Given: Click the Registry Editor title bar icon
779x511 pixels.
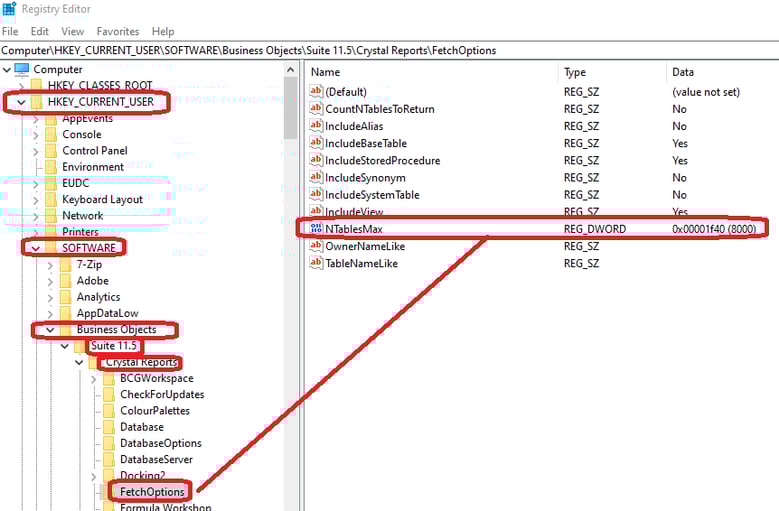Looking at the screenshot, I should pos(10,9).
